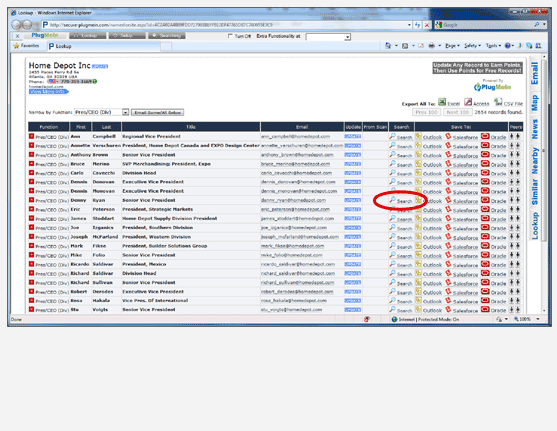Switch to the Email side tab

pos(534,74)
